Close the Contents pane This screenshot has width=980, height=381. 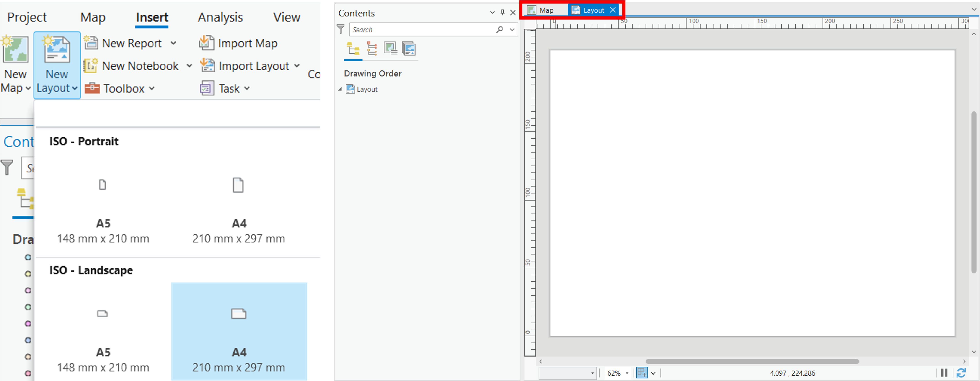pyautogui.click(x=513, y=13)
